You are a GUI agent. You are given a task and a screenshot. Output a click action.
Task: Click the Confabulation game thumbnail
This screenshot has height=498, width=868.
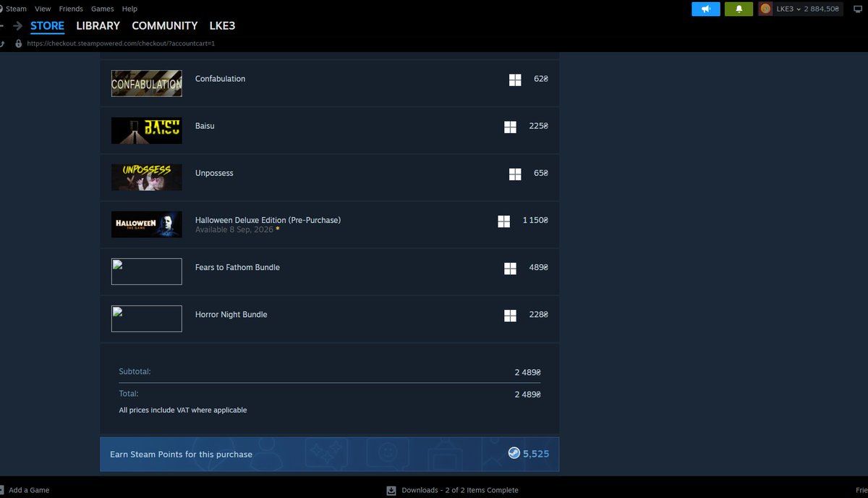coord(147,83)
